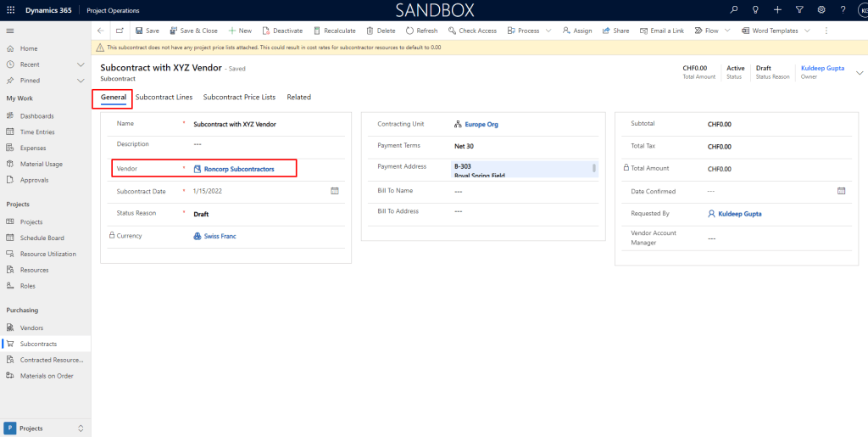Expand the Pinned section chevron
Image resolution: width=868 pixels, height=437 pixels.
click(x=81, y=81)
